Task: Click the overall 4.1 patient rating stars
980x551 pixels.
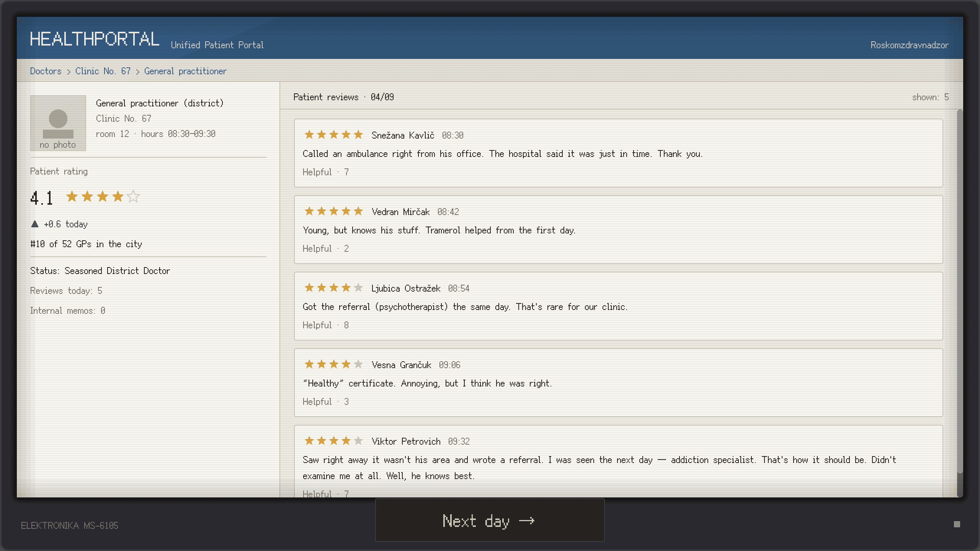Action: 103,197
